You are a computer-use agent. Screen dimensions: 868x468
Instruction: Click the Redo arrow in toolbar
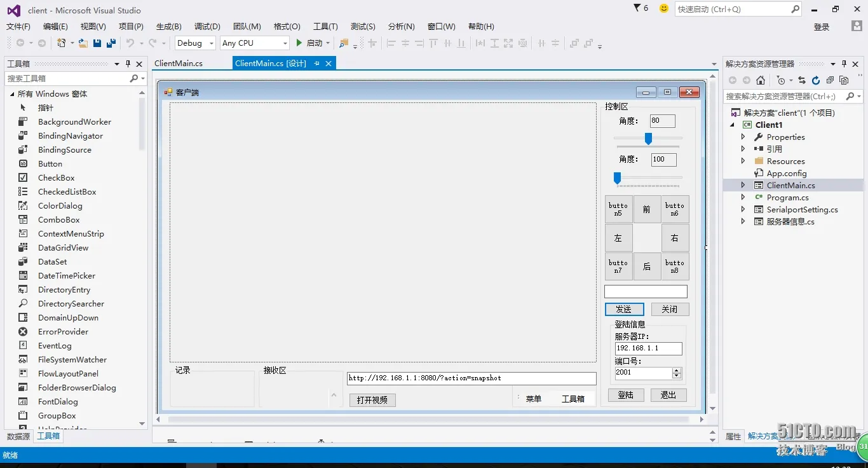click(153, 43)
